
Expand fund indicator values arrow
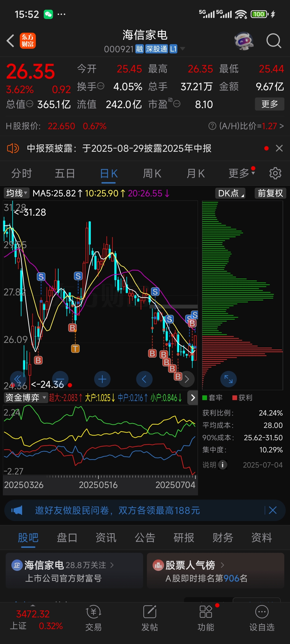point(193,398)
